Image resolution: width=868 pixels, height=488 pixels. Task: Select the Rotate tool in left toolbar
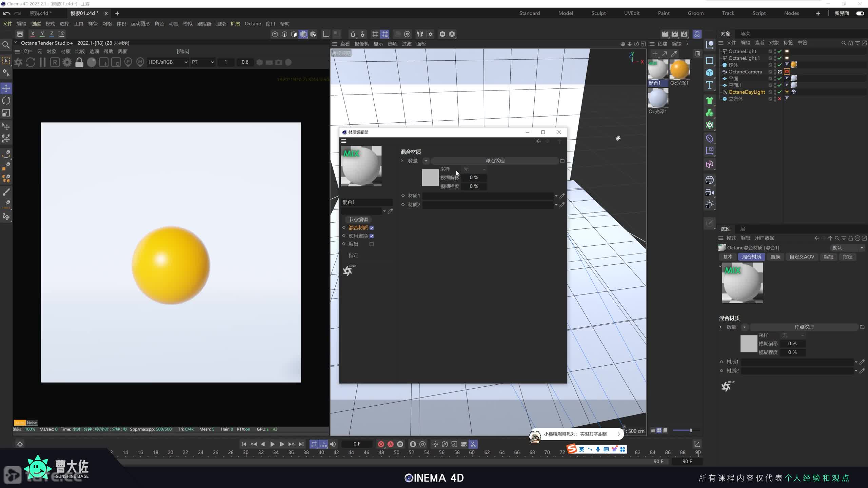[6, 101]
